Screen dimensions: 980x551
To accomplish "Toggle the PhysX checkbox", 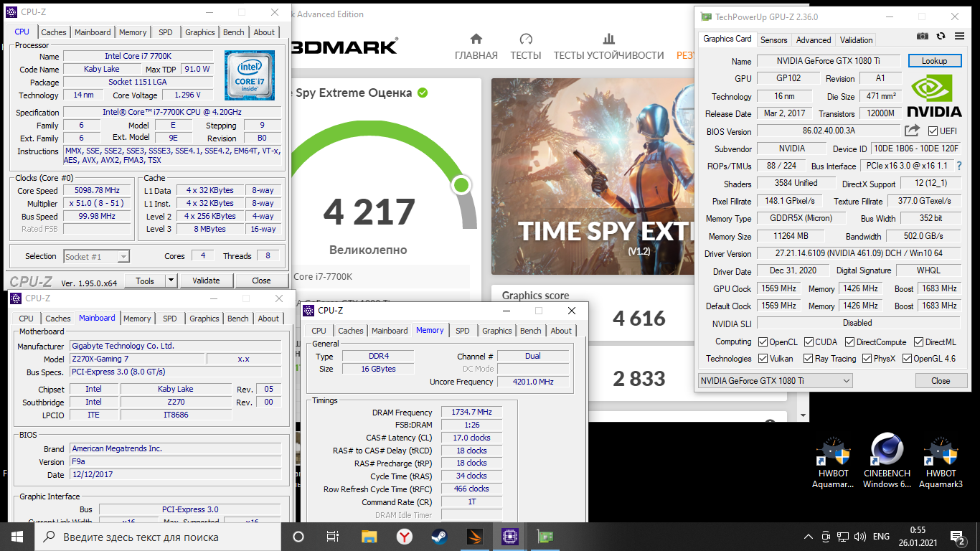I will 867,359.
